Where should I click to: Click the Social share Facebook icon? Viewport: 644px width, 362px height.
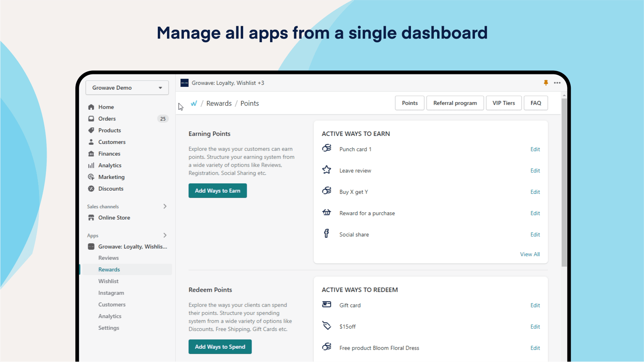(x=326, y=234)
